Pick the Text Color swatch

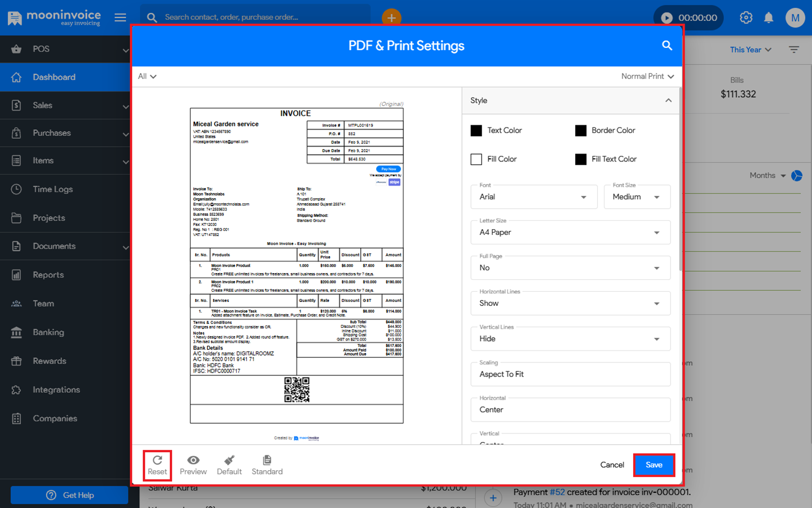(x=476, y=130)
